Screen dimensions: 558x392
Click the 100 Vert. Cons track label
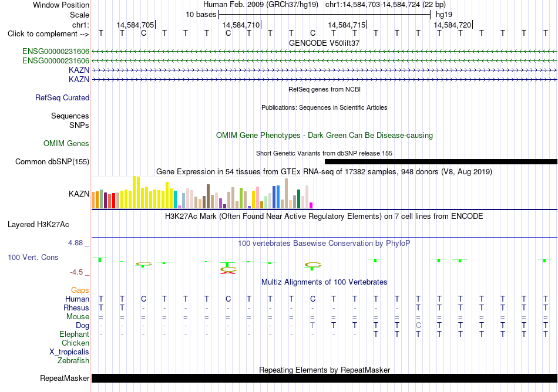[x=33, y=257]
